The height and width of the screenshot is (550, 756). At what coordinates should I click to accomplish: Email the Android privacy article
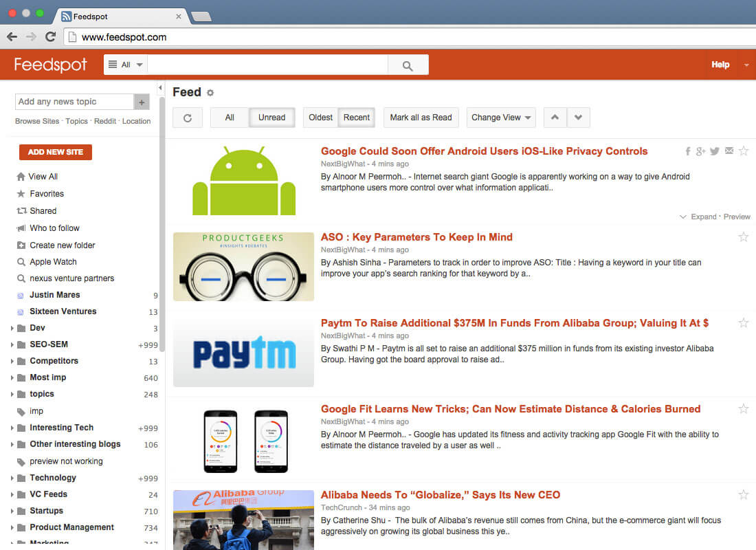pyautogui.click(x=729, y=151)
